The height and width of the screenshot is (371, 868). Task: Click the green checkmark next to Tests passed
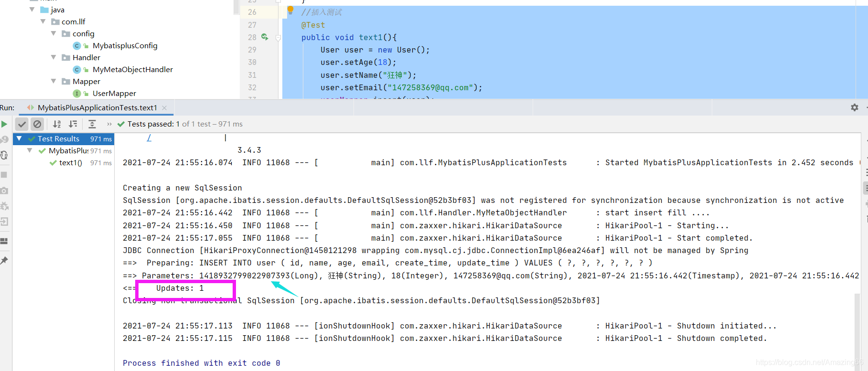(121, 124)
